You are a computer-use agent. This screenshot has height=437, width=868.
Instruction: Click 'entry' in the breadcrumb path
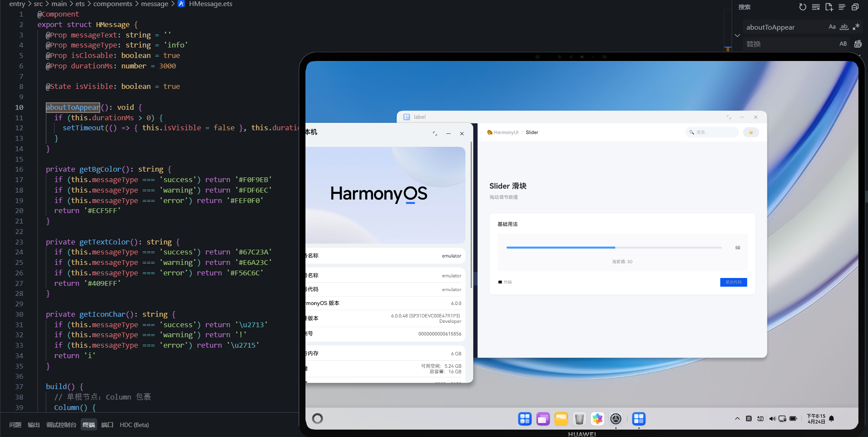click(x=17, y=4)
